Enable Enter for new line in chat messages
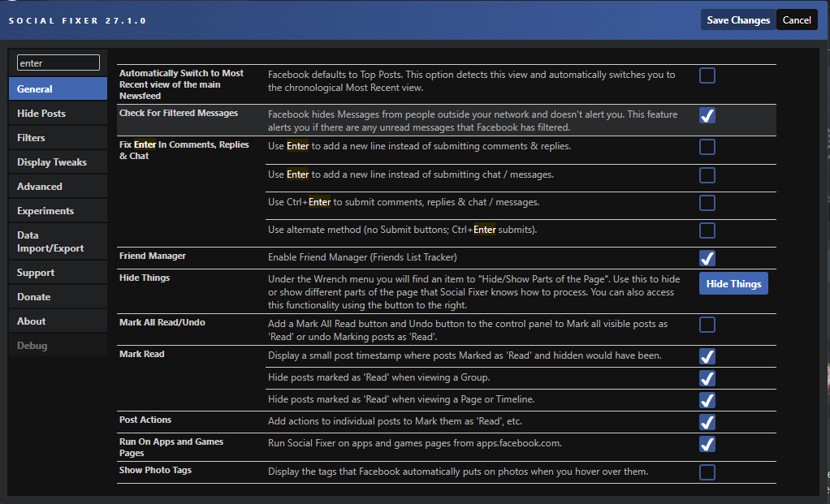830x504 pixels. click(x=707, y=174)
